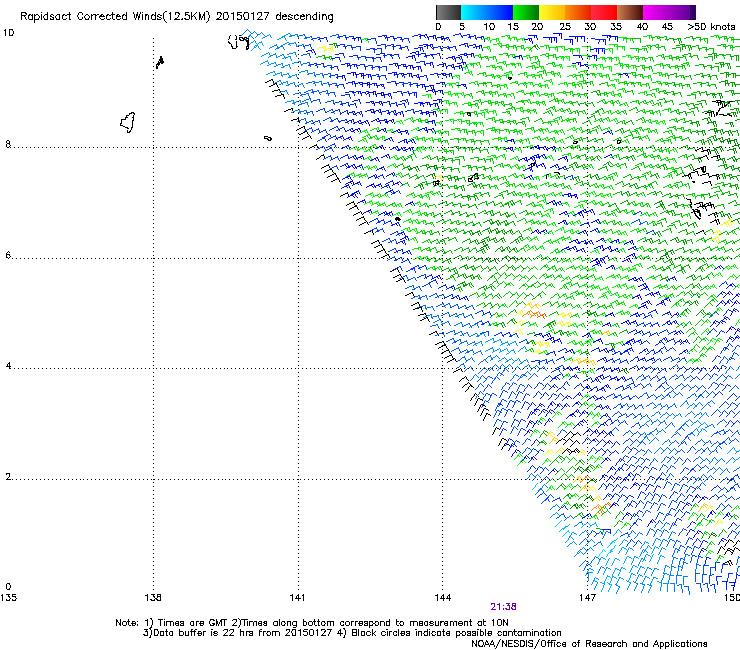Click the dark purple 45-50 knots legend swatch
740x650 pixels.
(682, 12)
